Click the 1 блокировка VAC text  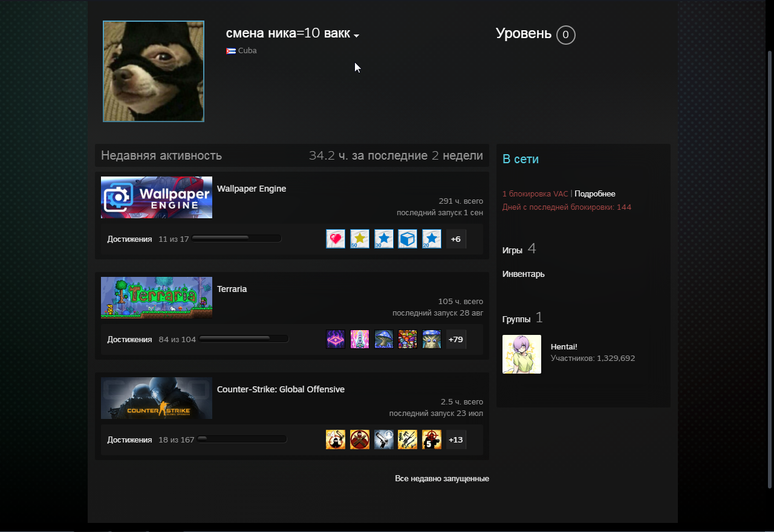(x=535, y=194)
